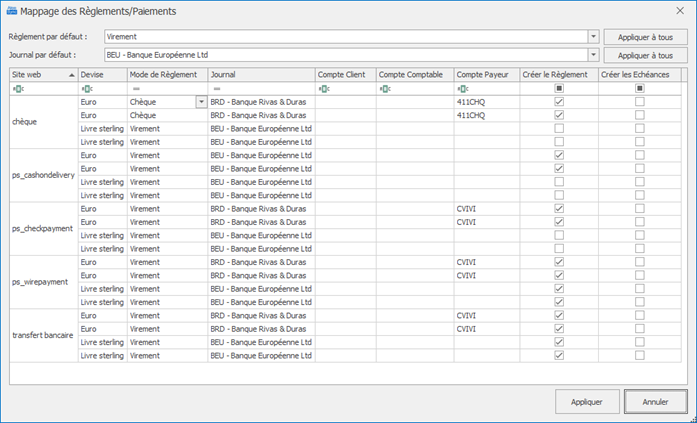
Task: Toggle the Créer les Echéances filter row checkbox
Action: (x=640, y=88)
